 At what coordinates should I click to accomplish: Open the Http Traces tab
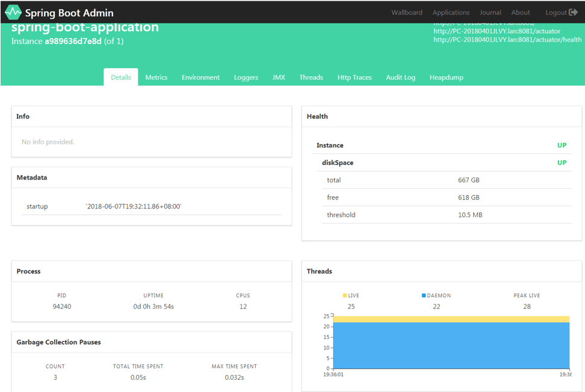click(354, 77)
